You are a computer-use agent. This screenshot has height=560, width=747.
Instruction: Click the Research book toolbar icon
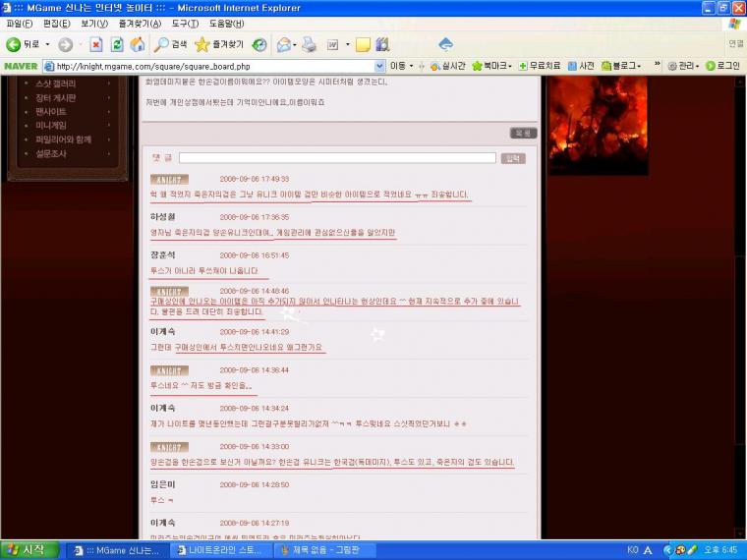(x=382, y=45)
